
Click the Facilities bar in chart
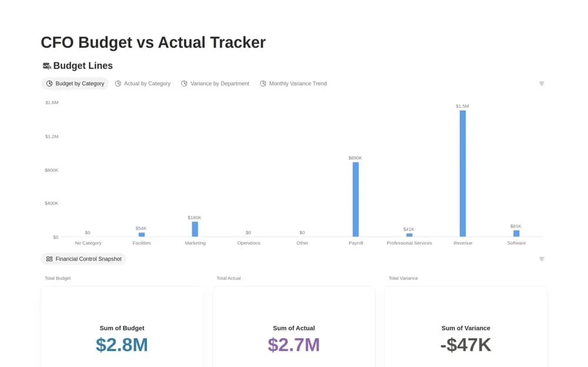point(142,235)
